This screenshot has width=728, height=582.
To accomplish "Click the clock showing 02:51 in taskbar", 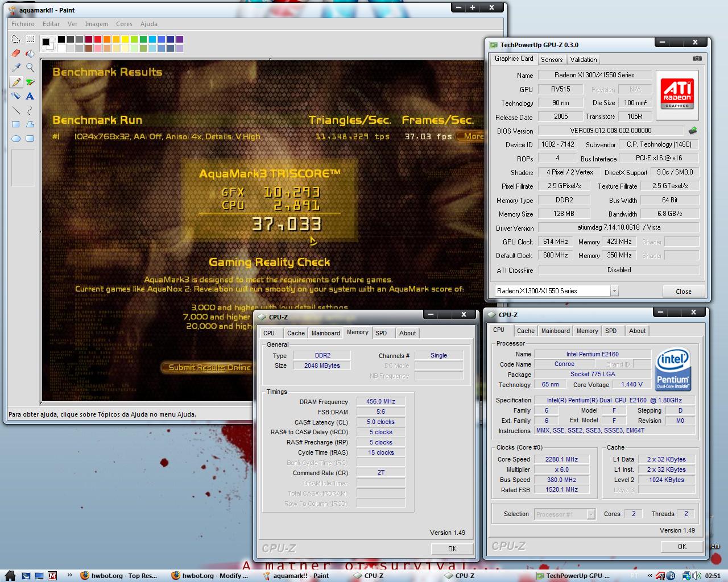I will [712, 576].
